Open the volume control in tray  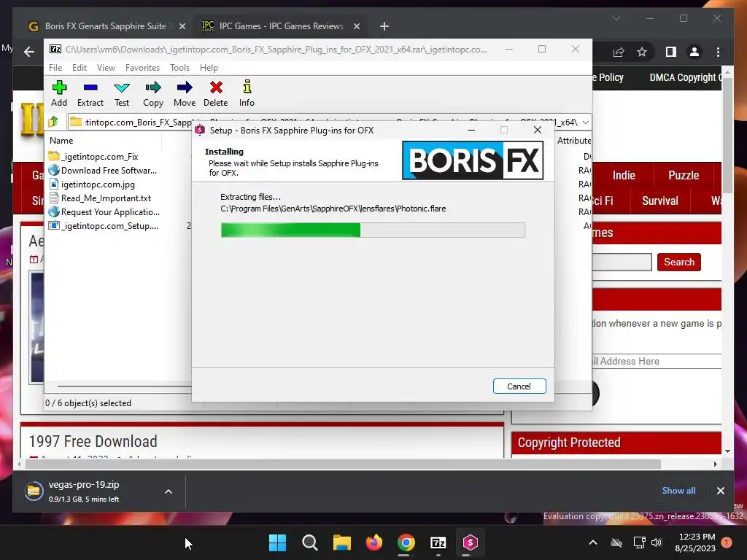[656, 542]
